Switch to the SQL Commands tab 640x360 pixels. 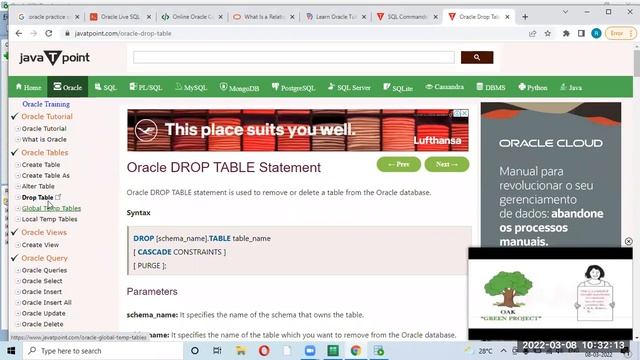[407, 17]
